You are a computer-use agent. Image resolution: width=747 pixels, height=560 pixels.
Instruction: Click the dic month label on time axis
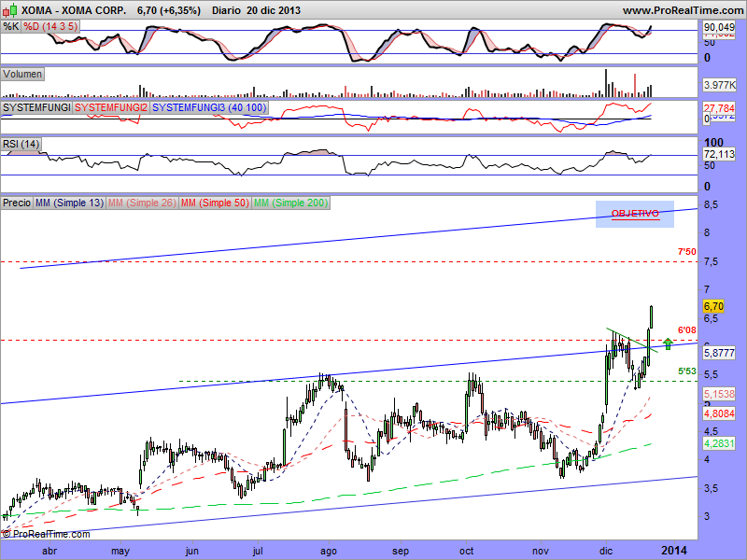pyautogui.click(x=606, y=551)
